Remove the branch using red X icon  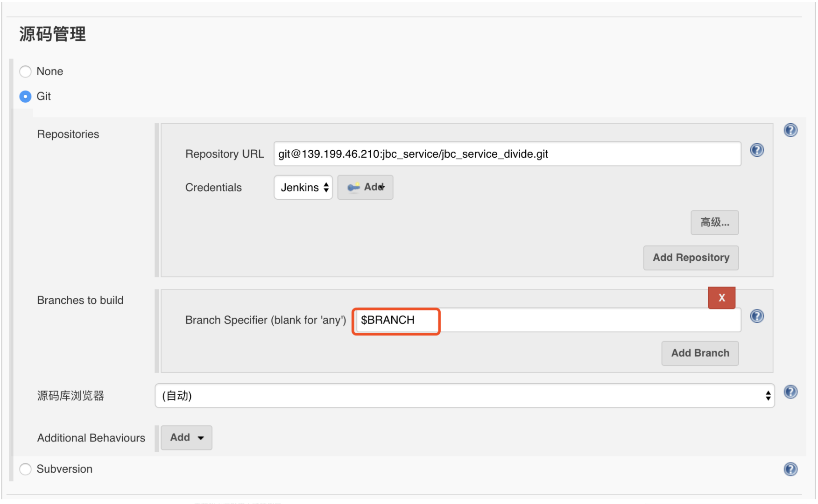tap(722, 297)
